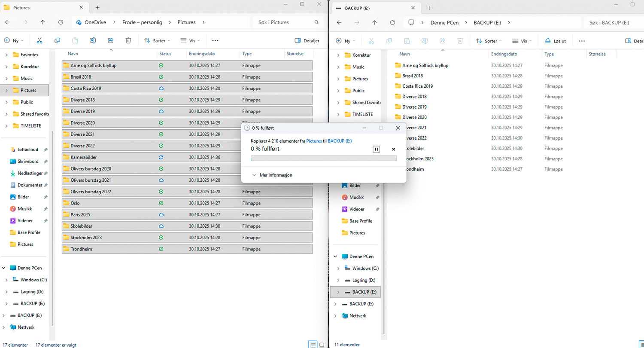This screenshot has width=644, height=348.
Task: Click the Share icon in left toolbar
Action: [x=110, y=40]
